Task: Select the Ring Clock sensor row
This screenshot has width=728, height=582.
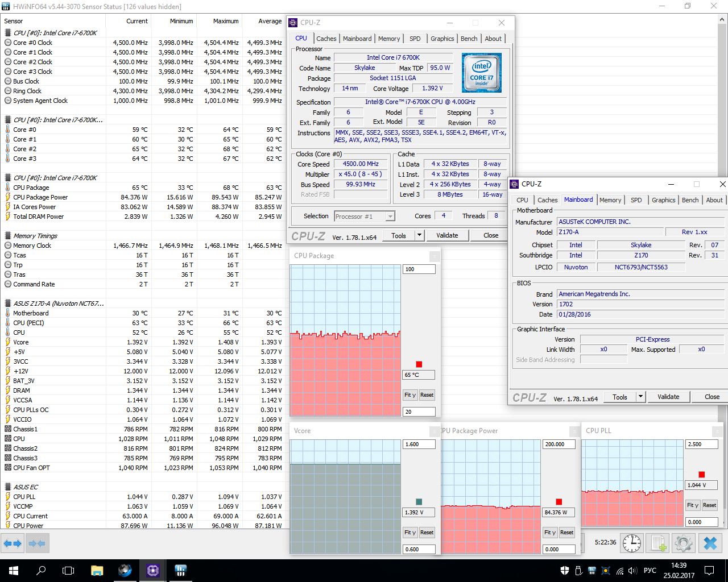Action: click(143, 91)
